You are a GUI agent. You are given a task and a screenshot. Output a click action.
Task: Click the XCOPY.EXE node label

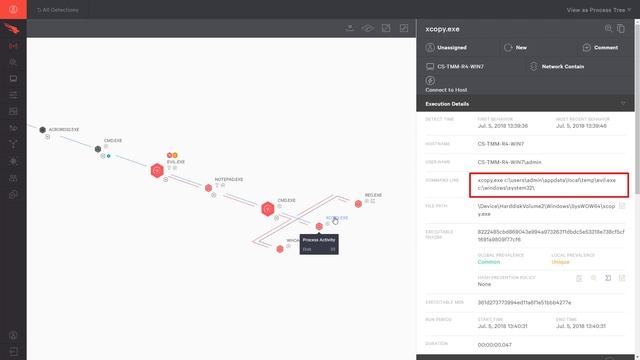click(x=337, y=218)
